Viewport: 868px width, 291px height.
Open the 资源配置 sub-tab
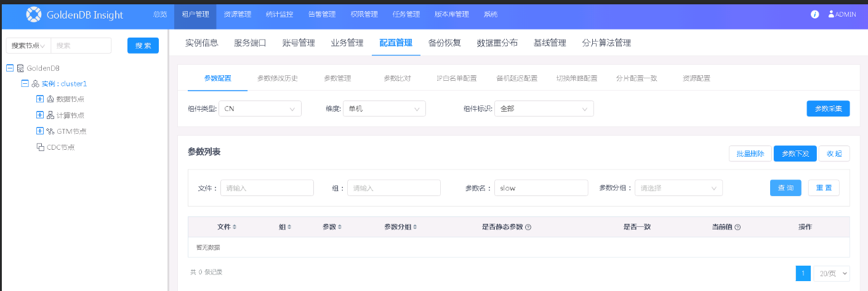point(696,78)
